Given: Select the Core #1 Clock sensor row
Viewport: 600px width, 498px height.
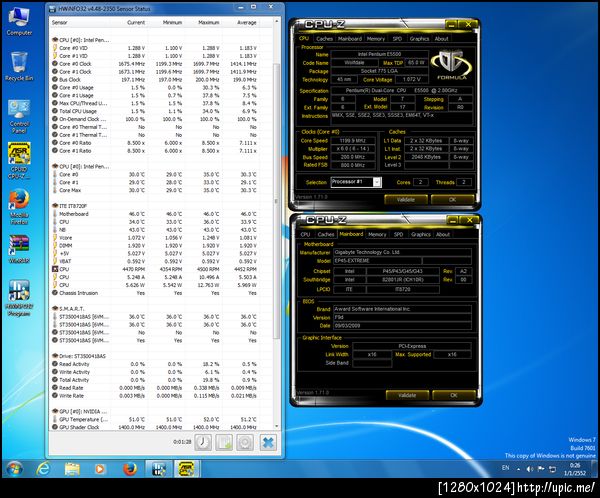Looking at the screenshot, I should click(155, 72).
